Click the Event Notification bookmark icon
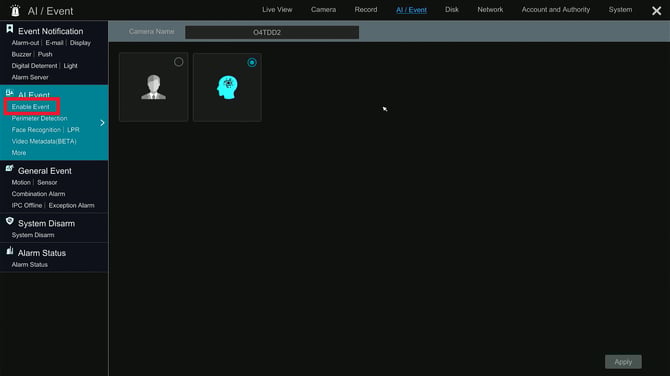The image size is (670, 376). pos(9,29)
